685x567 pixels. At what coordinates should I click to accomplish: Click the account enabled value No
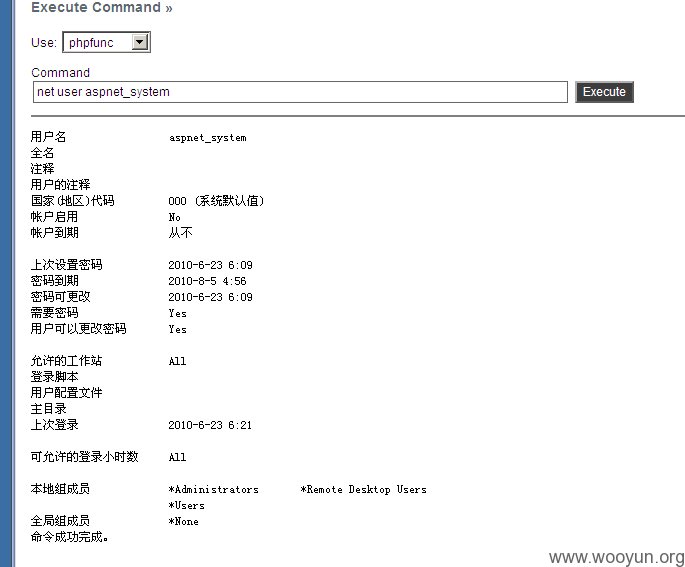(174, 217)
